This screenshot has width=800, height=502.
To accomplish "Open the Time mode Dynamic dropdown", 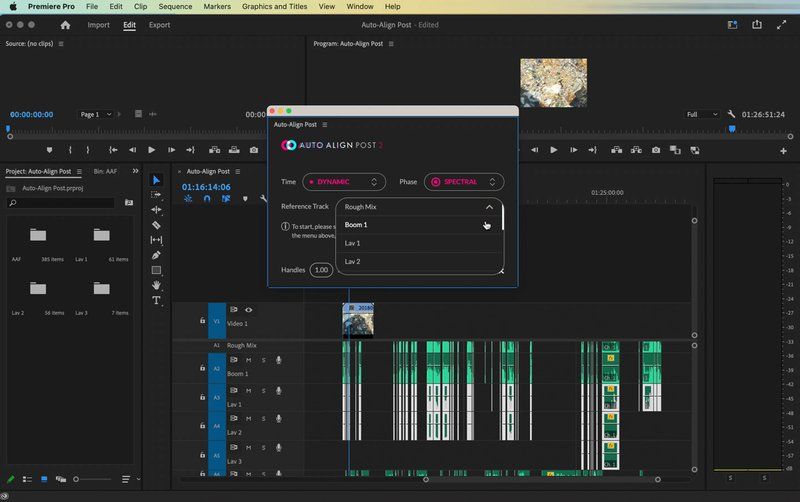I will point(344,182).
